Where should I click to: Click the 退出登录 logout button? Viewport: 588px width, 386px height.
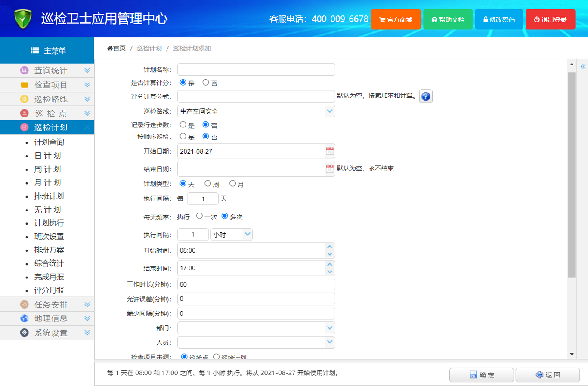pyautogui.click(x=550, y=19)
